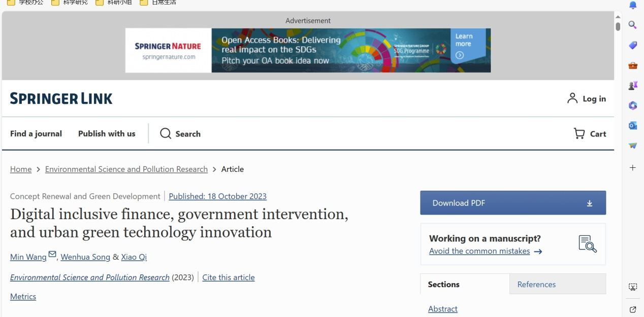Viewport: 644px width, 317px height.
Task: Expand the 科研小组 bookmarks folder
Action: 114,3
